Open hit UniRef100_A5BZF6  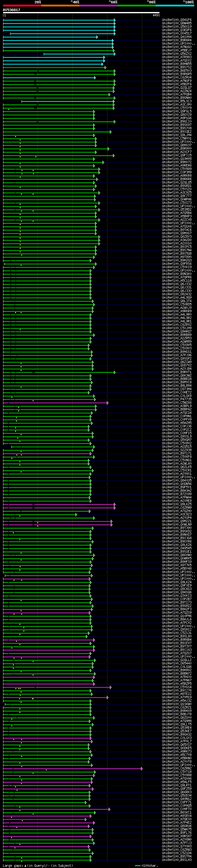point(177,84)
